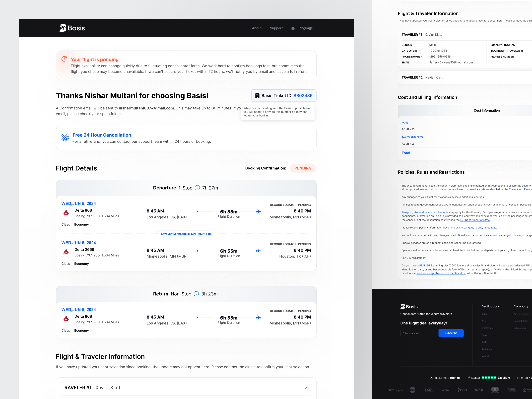The height and width of the screenshot is (399, 532).
Task: Open the Dubai destination link
Action: point(484,314)
